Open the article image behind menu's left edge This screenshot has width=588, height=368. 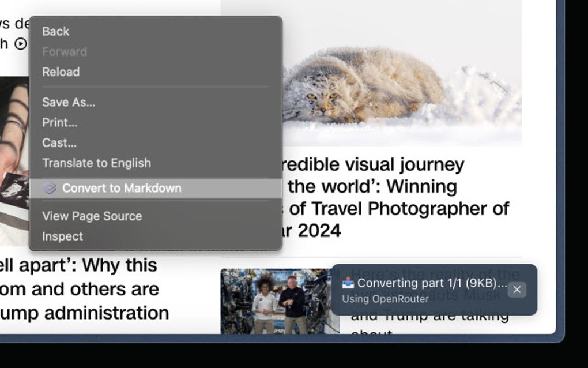pos(14,162)
